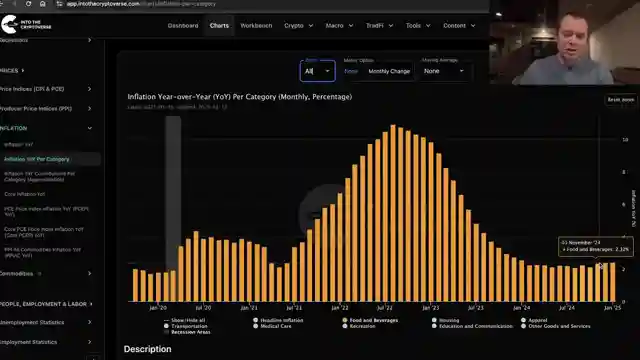Click the tallest bar near Jul '22
Image resolution: width=640 pixels, height=360 pixels.
393,213
